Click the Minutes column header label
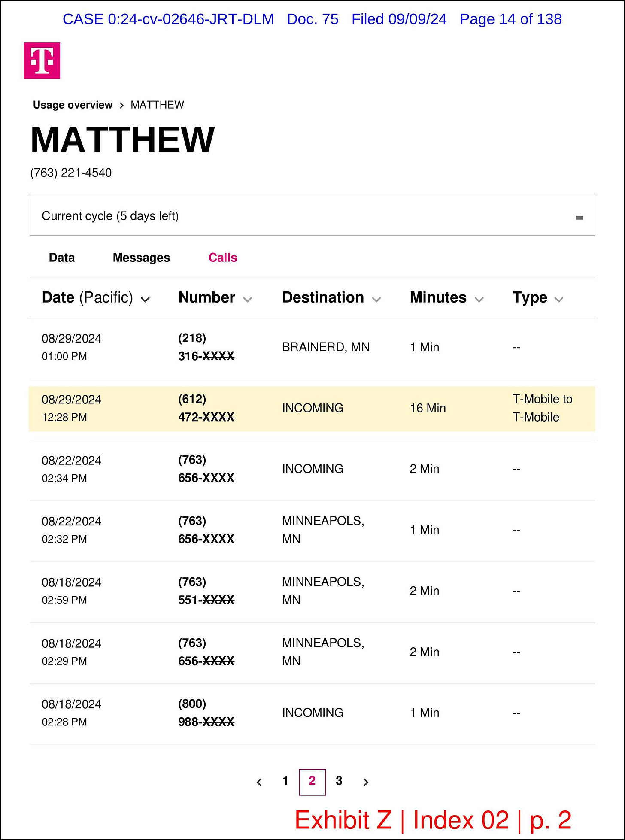 point(438,298)
